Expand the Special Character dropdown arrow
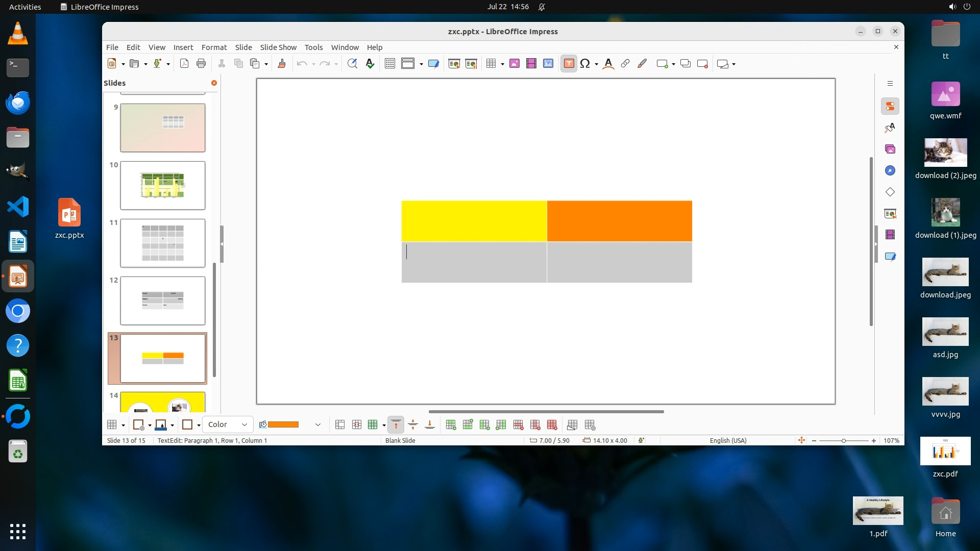Screen dimensions: 980x551 click(x=596, y=64)
